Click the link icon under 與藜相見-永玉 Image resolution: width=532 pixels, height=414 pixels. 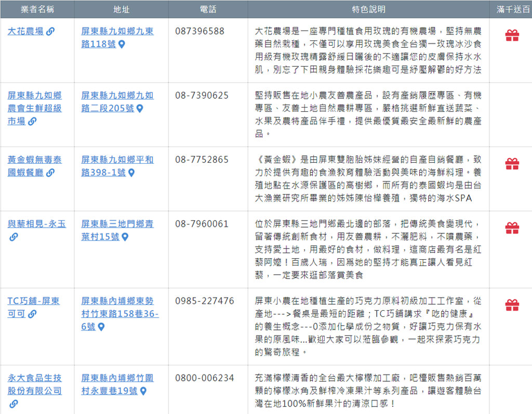tap(14, 237)
